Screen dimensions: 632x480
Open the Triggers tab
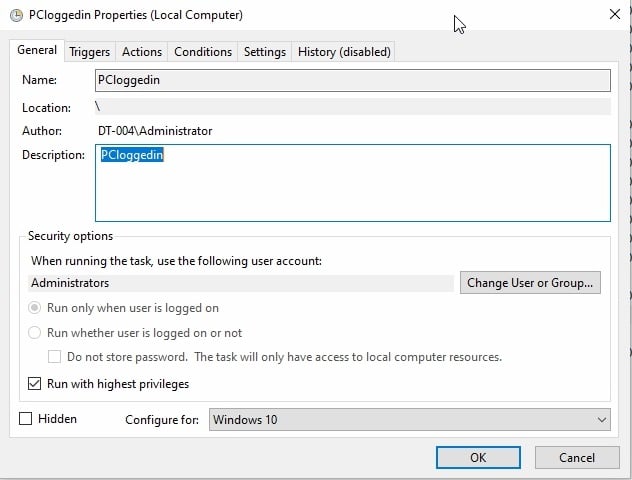point(89,52)
